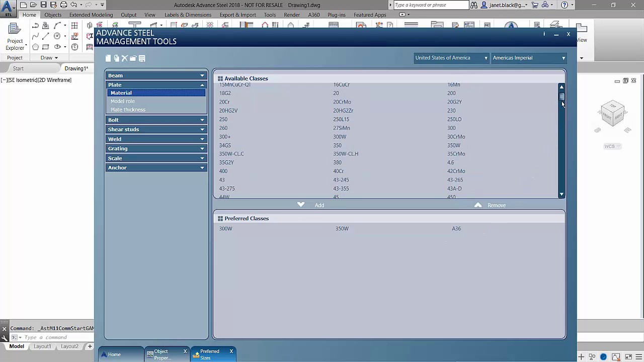Click the WCS label under the ViewCube
This screenshot has width=644, height=362.
pyautogui.click(x=612, y=146)
